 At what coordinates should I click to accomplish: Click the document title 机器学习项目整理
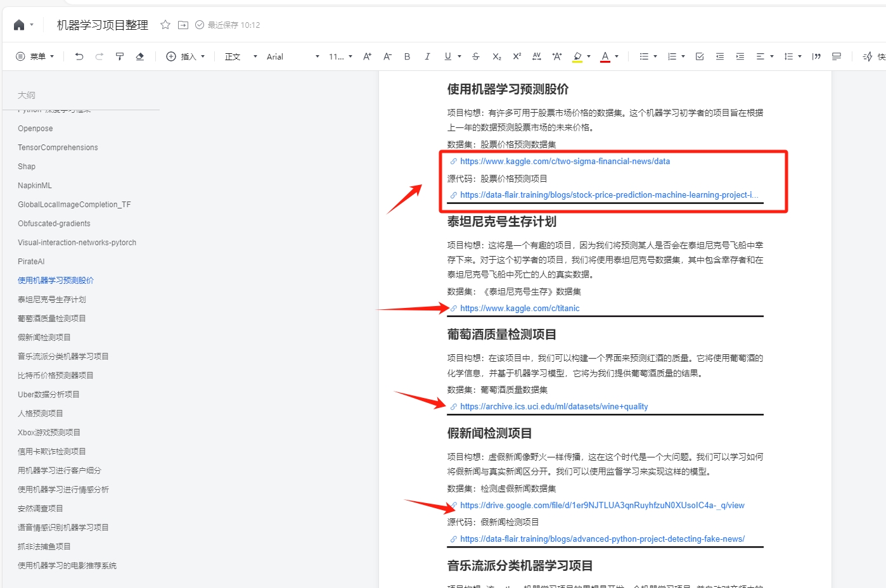click(x=103, y=25)
